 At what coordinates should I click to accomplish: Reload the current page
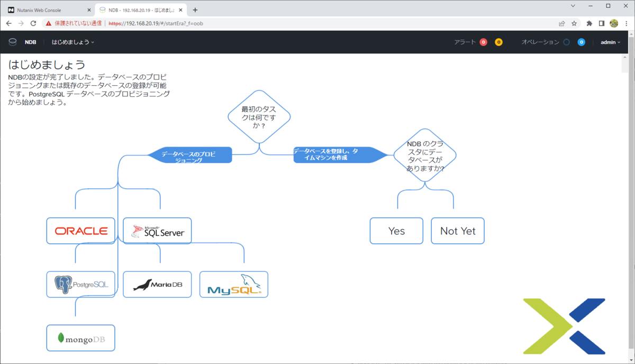click(x=33, y=23)
